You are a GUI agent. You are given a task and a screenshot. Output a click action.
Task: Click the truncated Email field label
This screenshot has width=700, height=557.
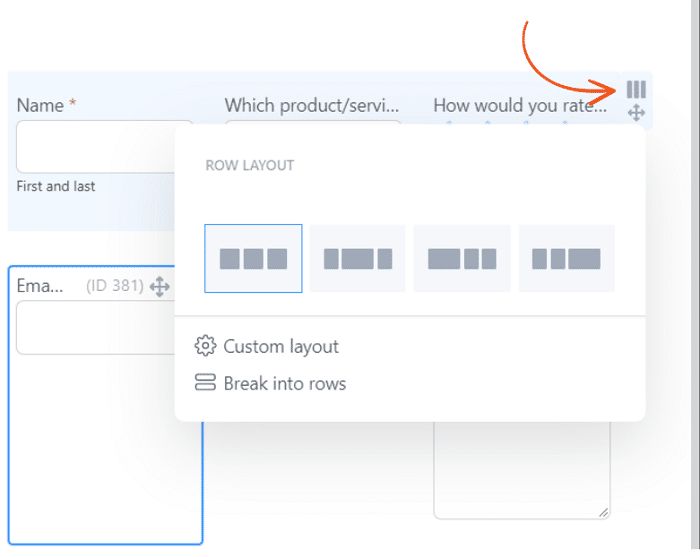click(40, 286)
